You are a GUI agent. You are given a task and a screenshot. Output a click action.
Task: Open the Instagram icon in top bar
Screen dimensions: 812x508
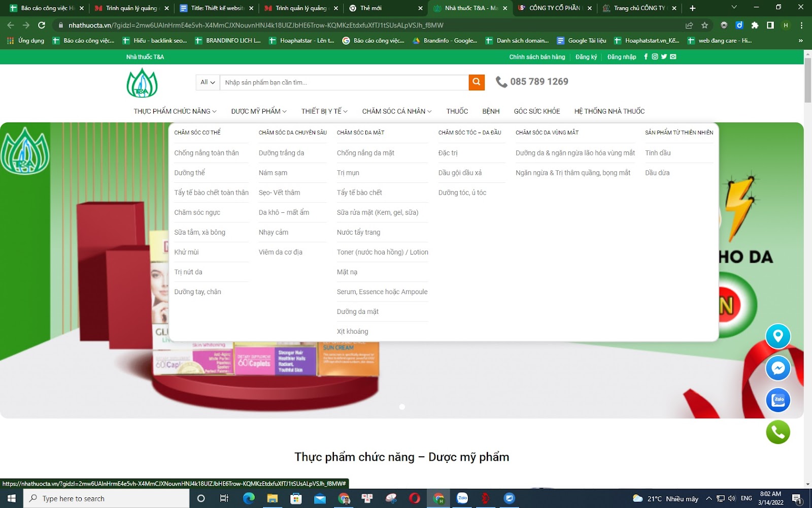coord(655,57)
